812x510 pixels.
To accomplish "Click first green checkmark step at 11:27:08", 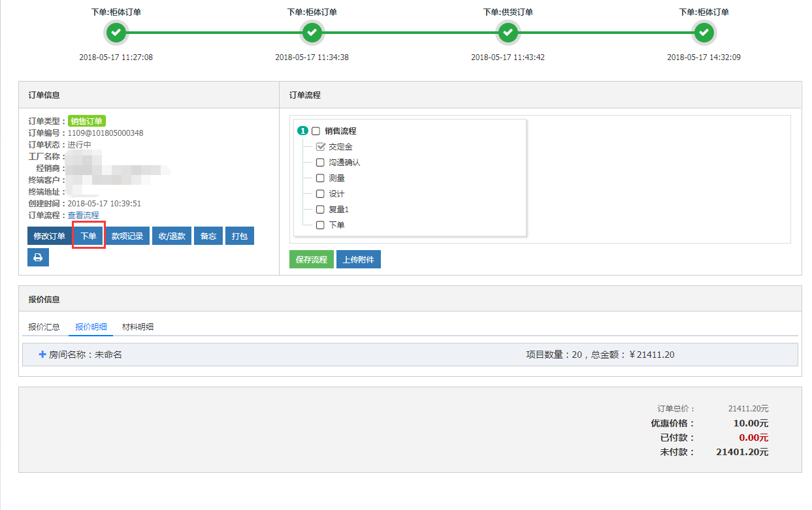I will pos(116,32).
